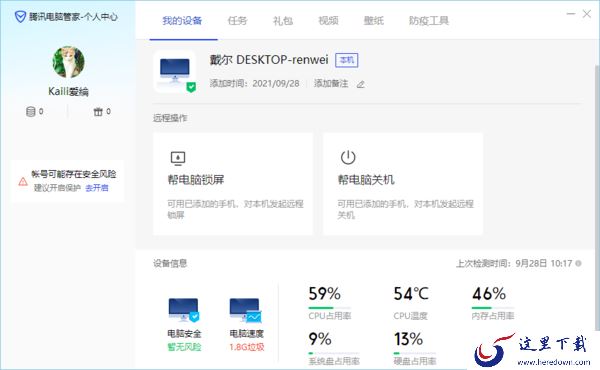Click the 系统盘占用率 9% progress bar
Viewport: 600px width, 370px height.
coord(334,353)
